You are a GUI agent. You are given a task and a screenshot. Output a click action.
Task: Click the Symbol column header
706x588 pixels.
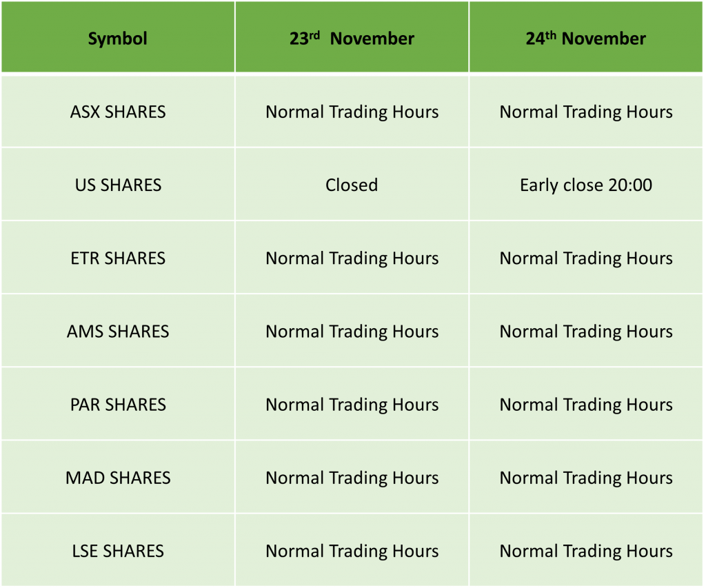tap(117, 37)
